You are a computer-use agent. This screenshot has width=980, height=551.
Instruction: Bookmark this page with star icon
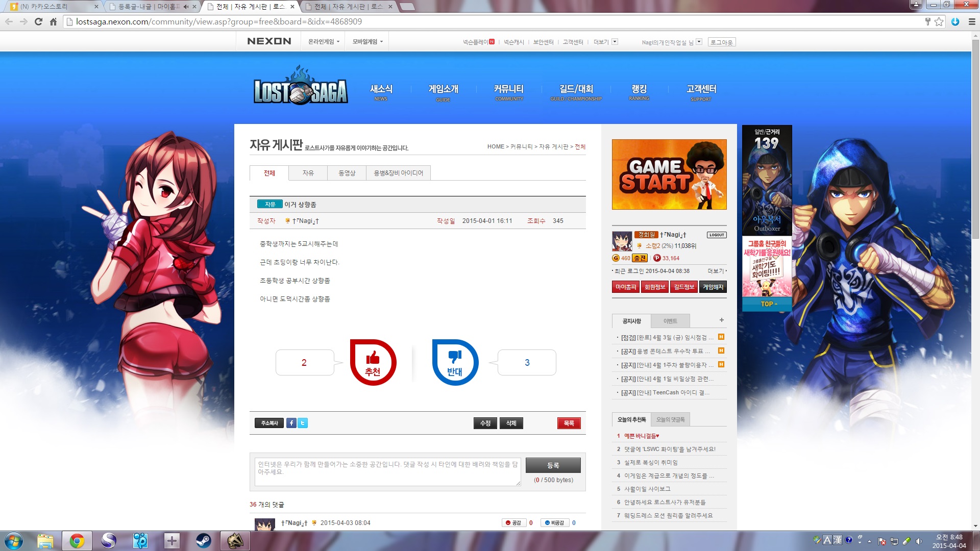coord(939,21)
